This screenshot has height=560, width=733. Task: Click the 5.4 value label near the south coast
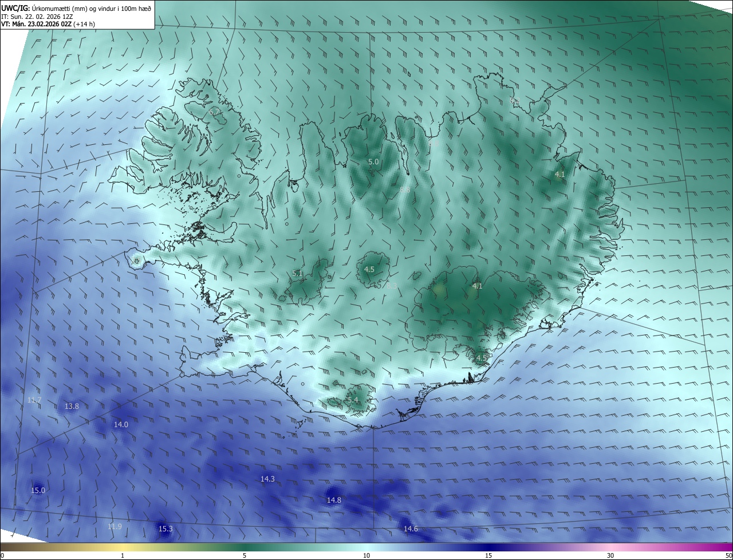point(352,400)
